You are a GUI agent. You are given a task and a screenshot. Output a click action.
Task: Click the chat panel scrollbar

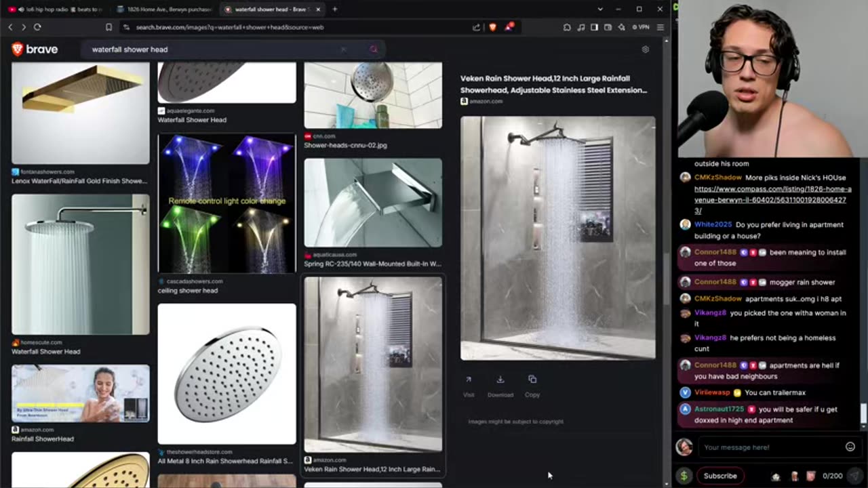pyautogui.click(x=864, y=413)
